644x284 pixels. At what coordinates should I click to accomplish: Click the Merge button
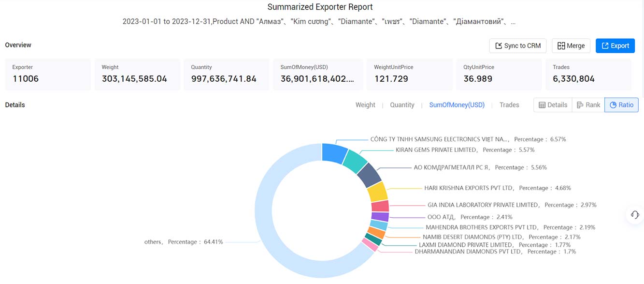571,45
